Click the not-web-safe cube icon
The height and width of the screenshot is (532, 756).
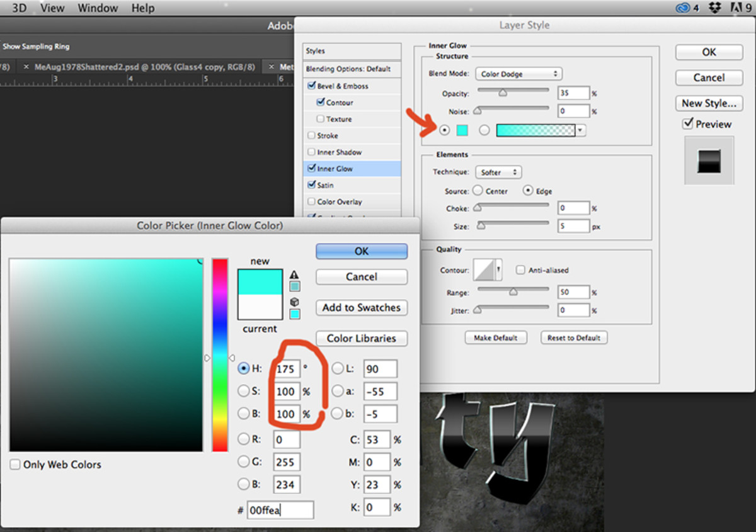294,302
